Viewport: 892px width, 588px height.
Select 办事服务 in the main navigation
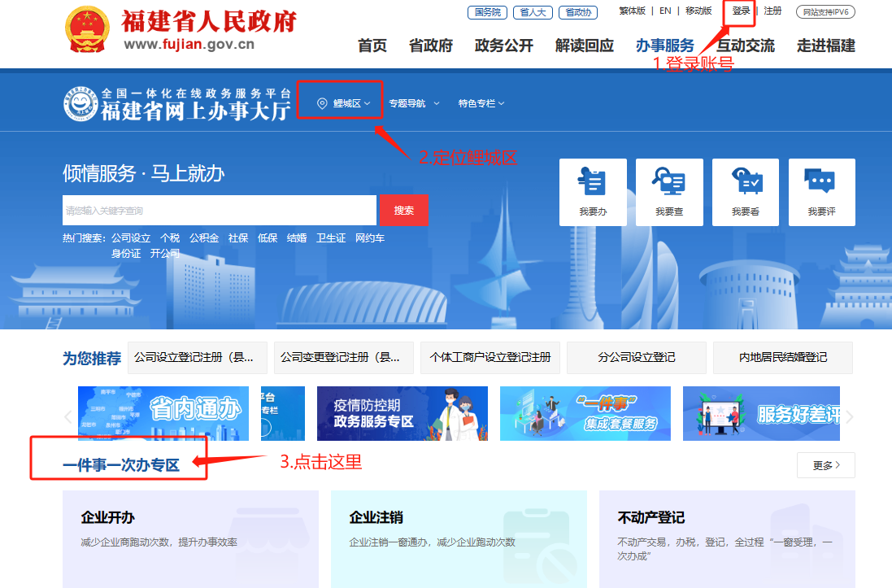pyautogui.click(x=664, y=46)
